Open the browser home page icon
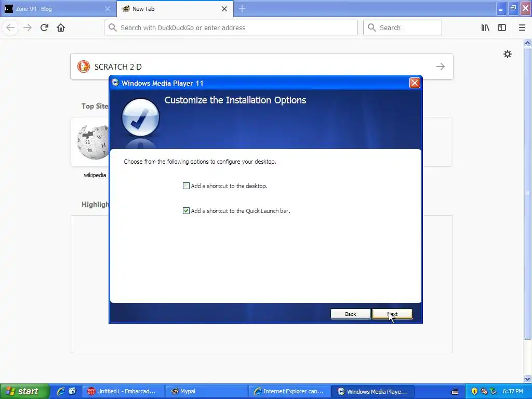This screenshot has width=532, height=399. (x=61, y=28)
